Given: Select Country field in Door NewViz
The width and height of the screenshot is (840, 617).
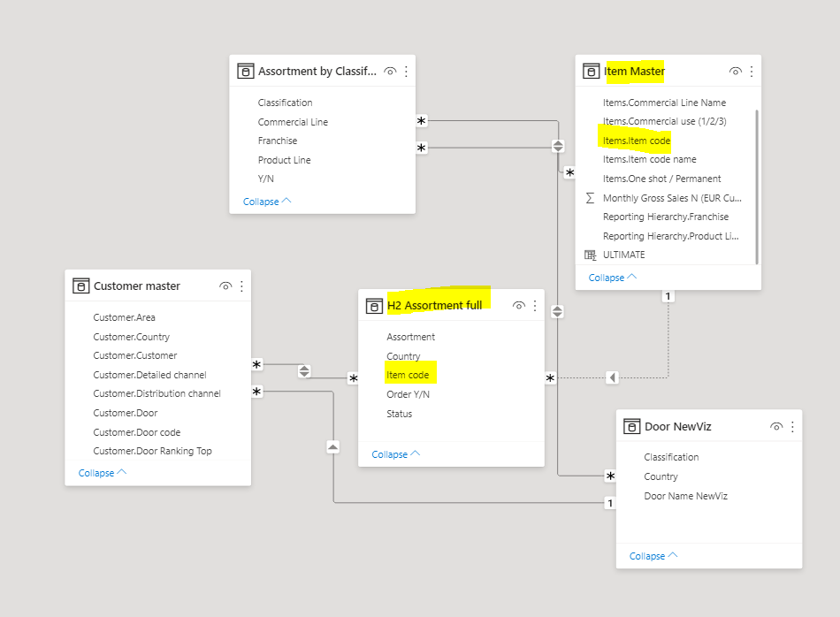Looking at the screenshot, I should point(661,476).
